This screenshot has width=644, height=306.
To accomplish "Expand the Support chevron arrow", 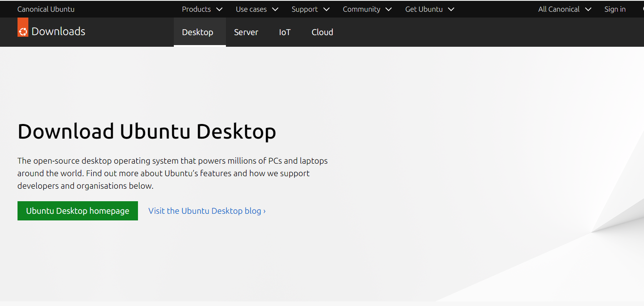I will coord(326,9).
